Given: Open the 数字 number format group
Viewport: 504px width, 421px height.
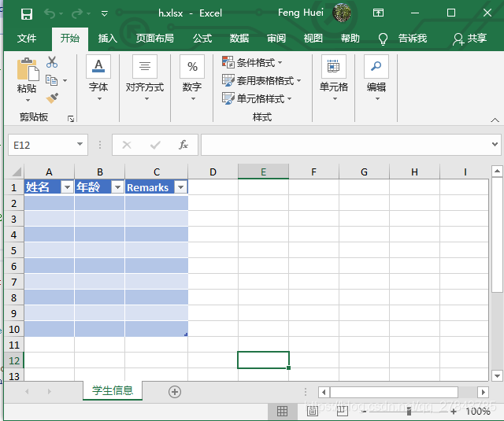Looking at the screenshot, I should point(192,78).
